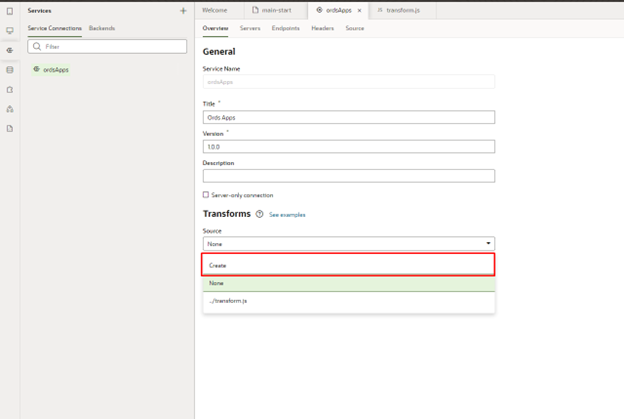Go to the Headers sub-tab

tap(322, 28)
